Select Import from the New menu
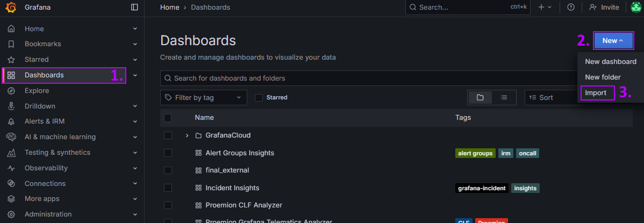The width and height of the screenshot is (644, 223). (x=596, y=93)
